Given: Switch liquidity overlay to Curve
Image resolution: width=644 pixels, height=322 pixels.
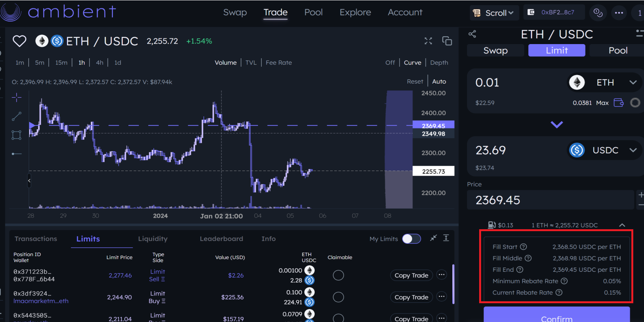Looking at the screenshot, I should click(x=412, y=62).
